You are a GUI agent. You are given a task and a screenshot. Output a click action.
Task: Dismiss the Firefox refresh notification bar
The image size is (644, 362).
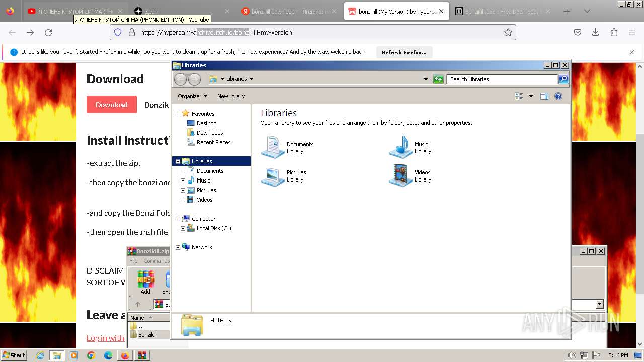click(x=632, y=52)
